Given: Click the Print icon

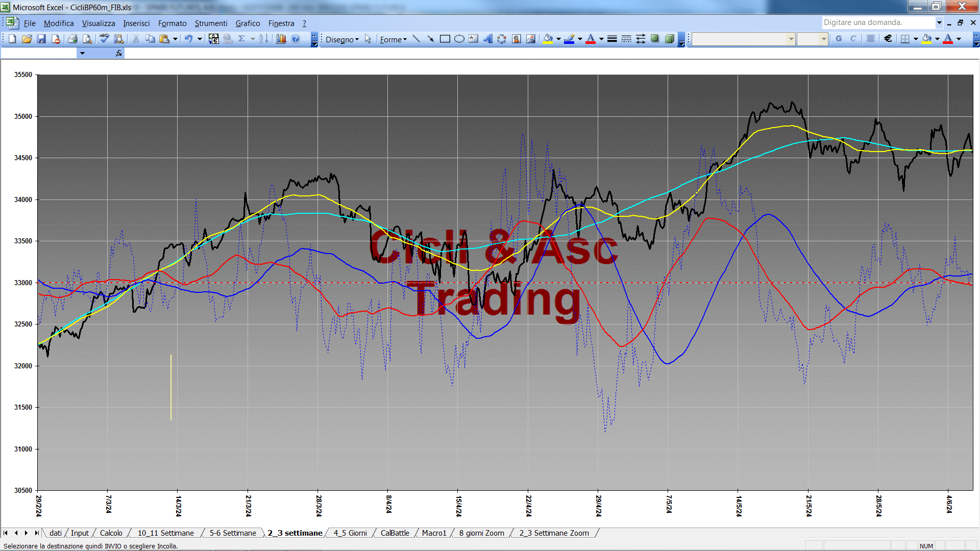Looking at the screenshot, I should tap(72, 39).
